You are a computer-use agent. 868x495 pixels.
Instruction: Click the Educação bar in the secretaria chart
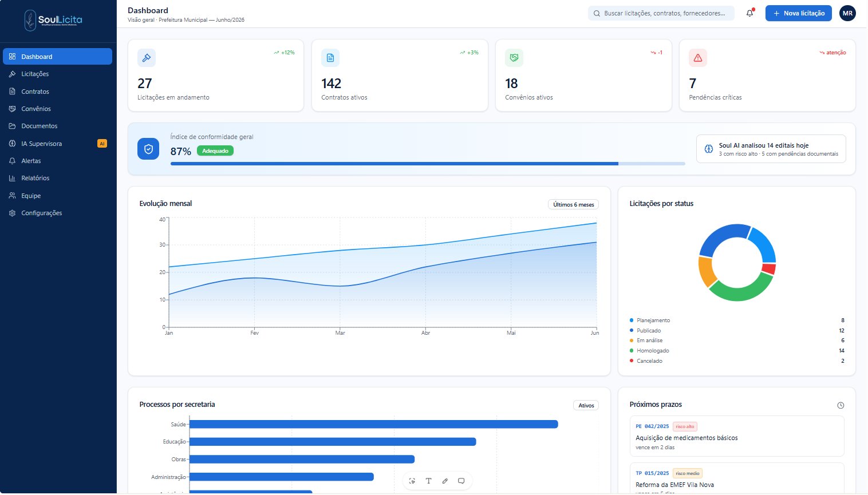point(333,442)
